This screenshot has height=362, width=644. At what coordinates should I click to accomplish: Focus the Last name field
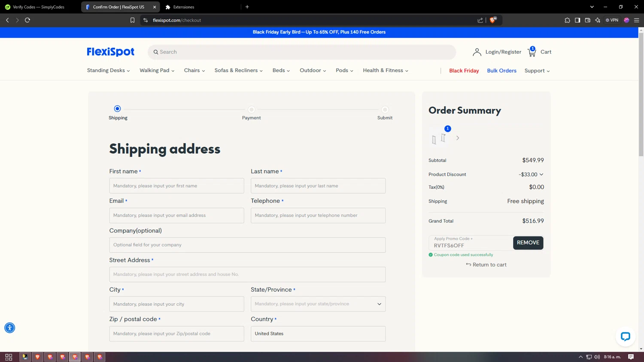(x=318, y=186)
